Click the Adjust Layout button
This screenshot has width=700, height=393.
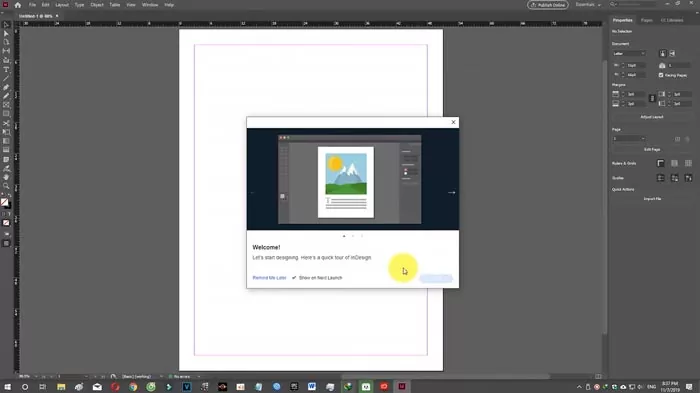652,117
